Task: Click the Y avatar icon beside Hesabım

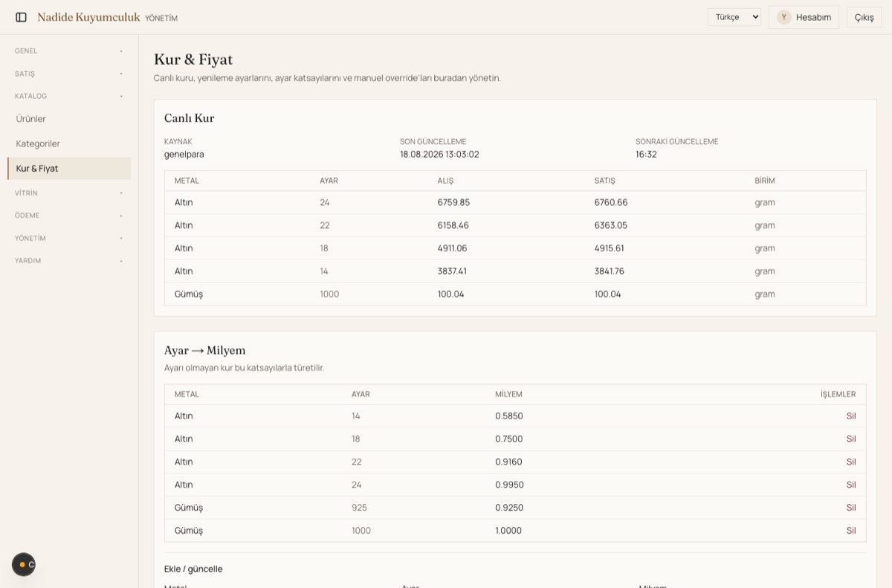Action: tap(783, 17)
